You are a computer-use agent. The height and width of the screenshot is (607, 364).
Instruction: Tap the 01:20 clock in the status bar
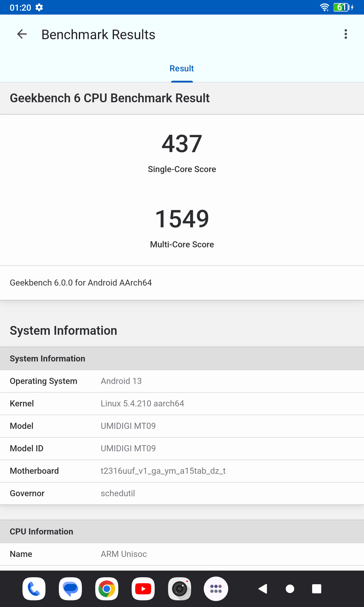(x=20, y=8)
